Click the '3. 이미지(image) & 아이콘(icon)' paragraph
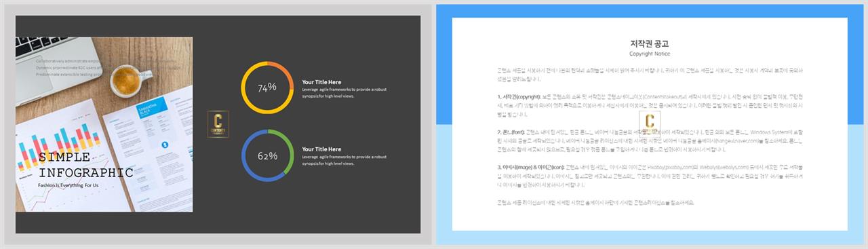This screenshot has height=249, width=868. 650,176
